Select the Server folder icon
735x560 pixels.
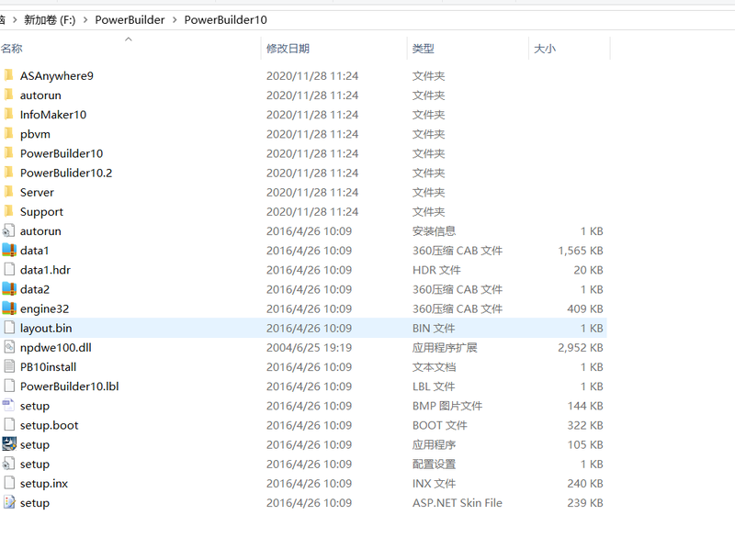8,192
